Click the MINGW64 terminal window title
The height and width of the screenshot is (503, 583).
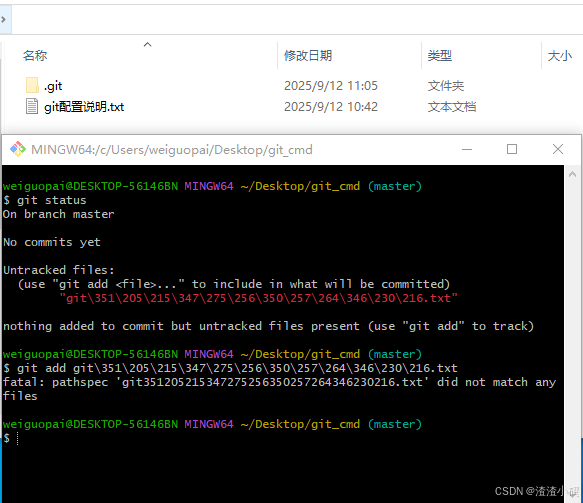(172, 150)
